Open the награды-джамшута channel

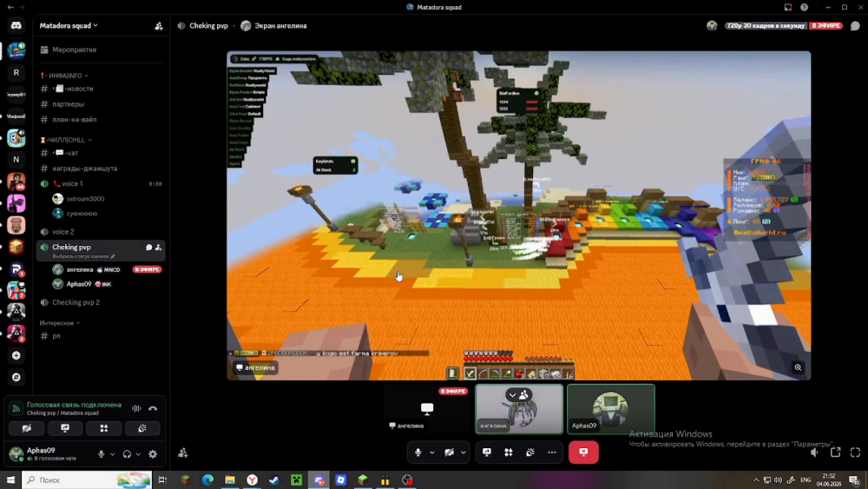point(101,169)
